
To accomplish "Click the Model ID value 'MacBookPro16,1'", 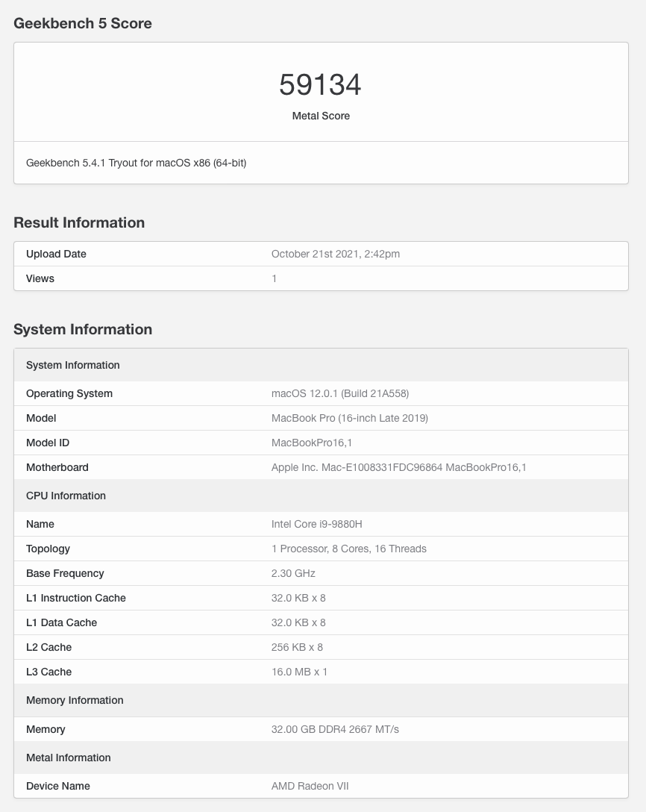I will (312, 443).
